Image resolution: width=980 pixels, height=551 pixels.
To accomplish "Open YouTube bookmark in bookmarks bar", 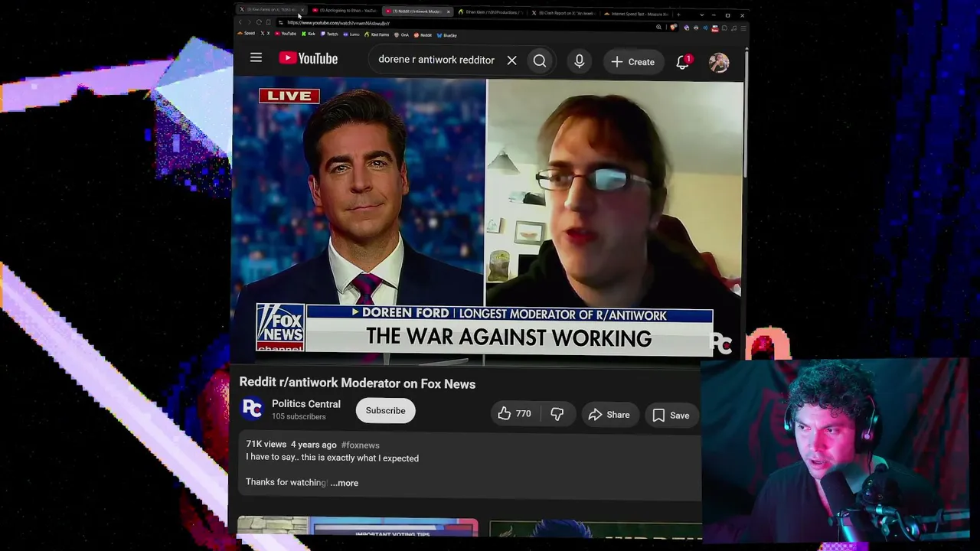I will (285, 34).
